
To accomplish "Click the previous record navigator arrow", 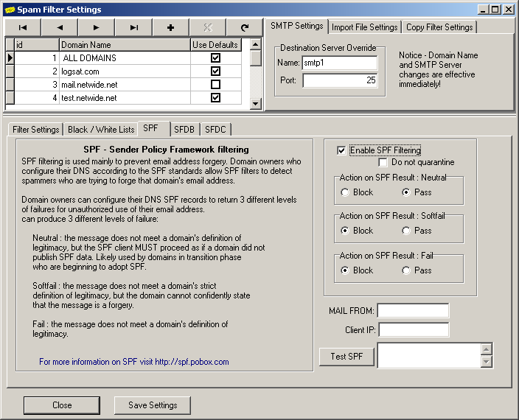I will tap(60, 27).
